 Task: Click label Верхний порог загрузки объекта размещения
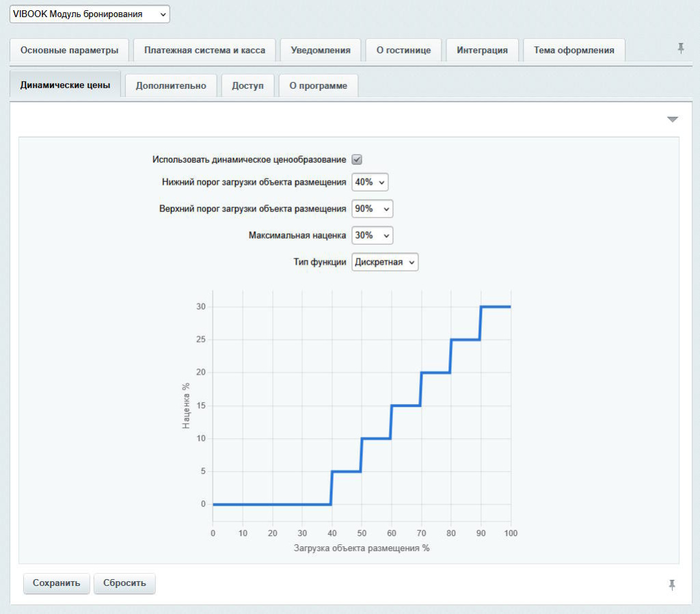253,209
